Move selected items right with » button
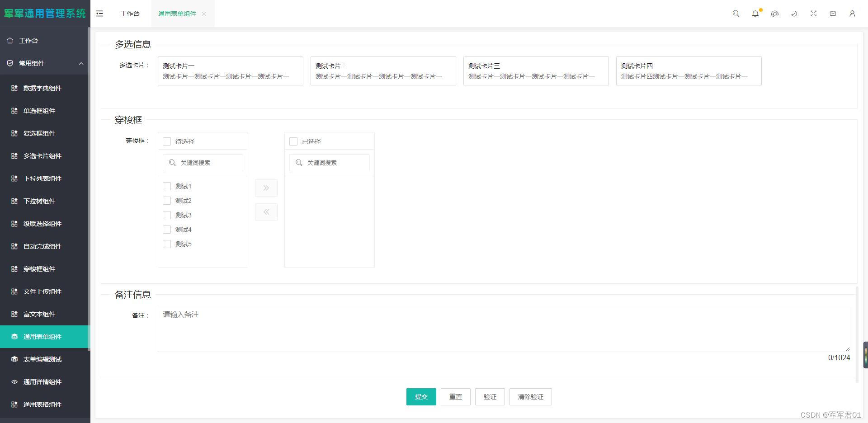The image size is (868, 423). pyautogui.click(x=266, y=188)
